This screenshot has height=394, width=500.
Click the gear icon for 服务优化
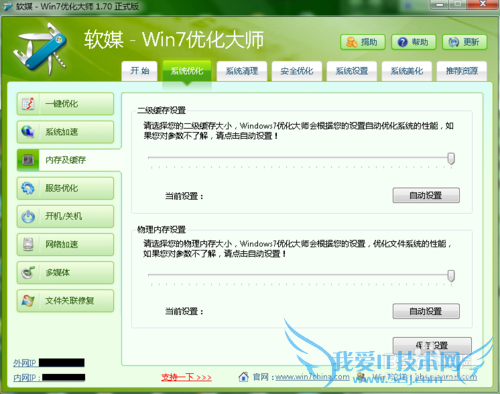tap(28, 188)
